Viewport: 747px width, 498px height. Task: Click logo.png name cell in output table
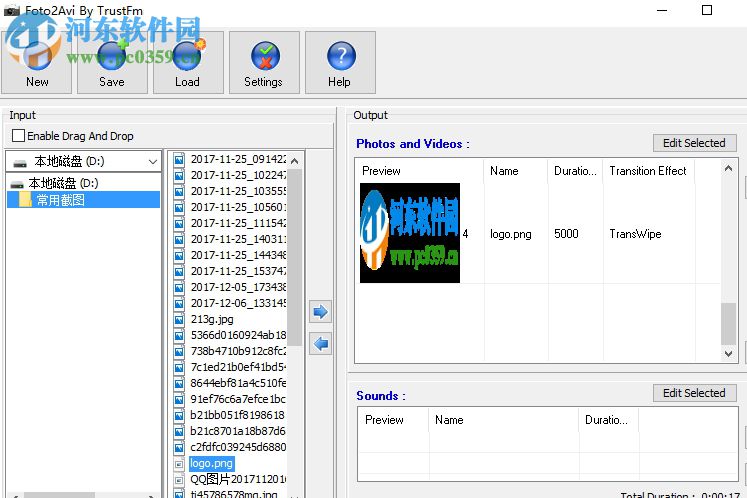tap(511, 234)
